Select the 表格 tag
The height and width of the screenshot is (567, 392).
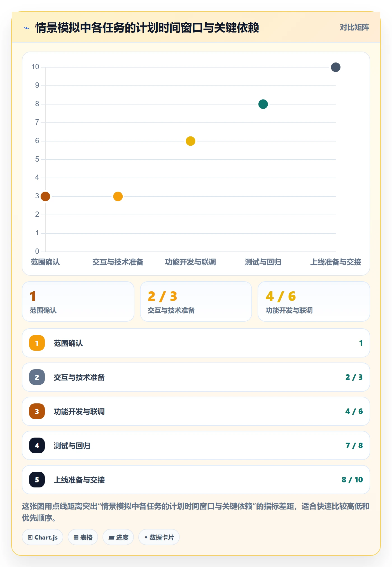coord(83,537)
